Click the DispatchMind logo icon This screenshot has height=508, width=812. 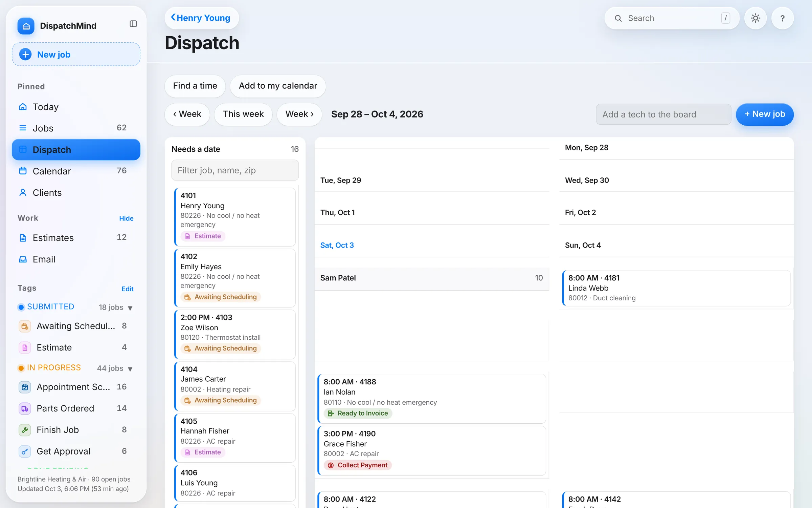(x=26, y=26)
